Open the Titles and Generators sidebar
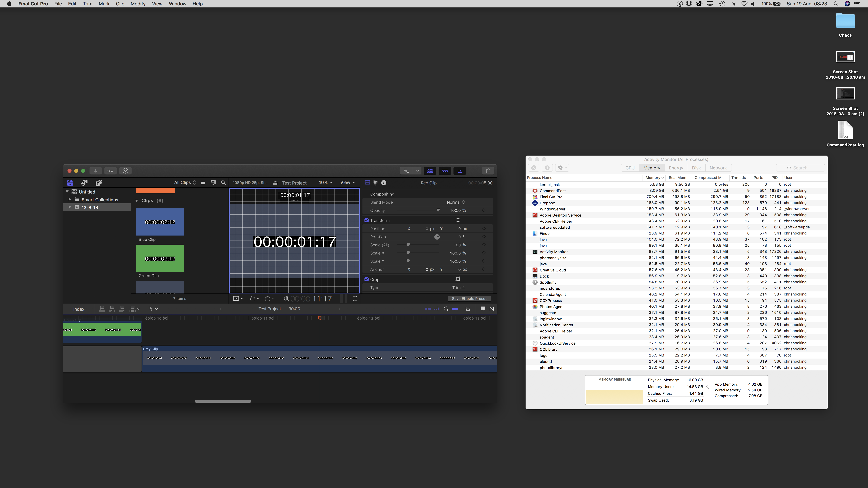Viewport: 868px width, 488px height. click(98, 182)
